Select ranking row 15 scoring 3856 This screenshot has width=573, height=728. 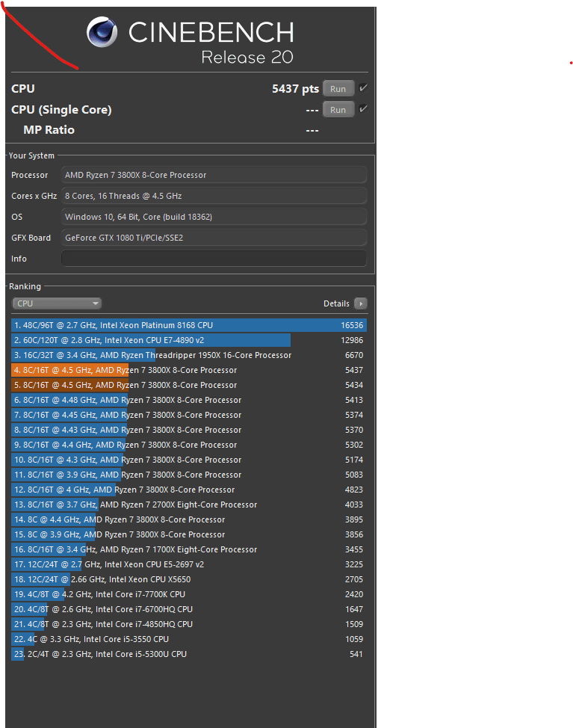pos(189,534)
